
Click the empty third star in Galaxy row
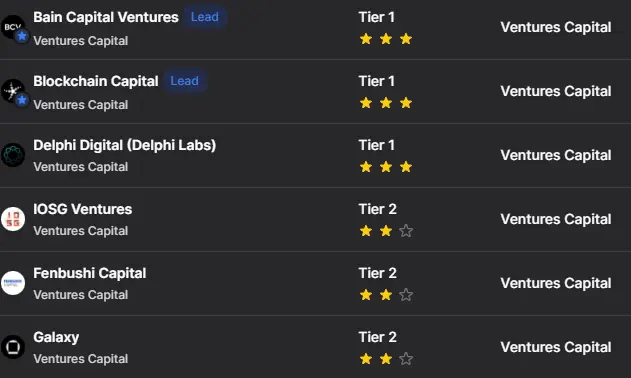point(406,359)
